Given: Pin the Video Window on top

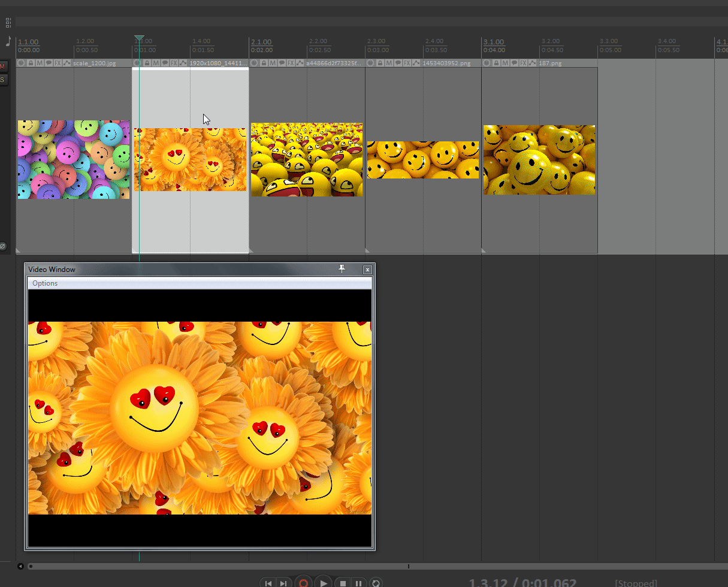Looking at the screenshot, I should (342, 270).
